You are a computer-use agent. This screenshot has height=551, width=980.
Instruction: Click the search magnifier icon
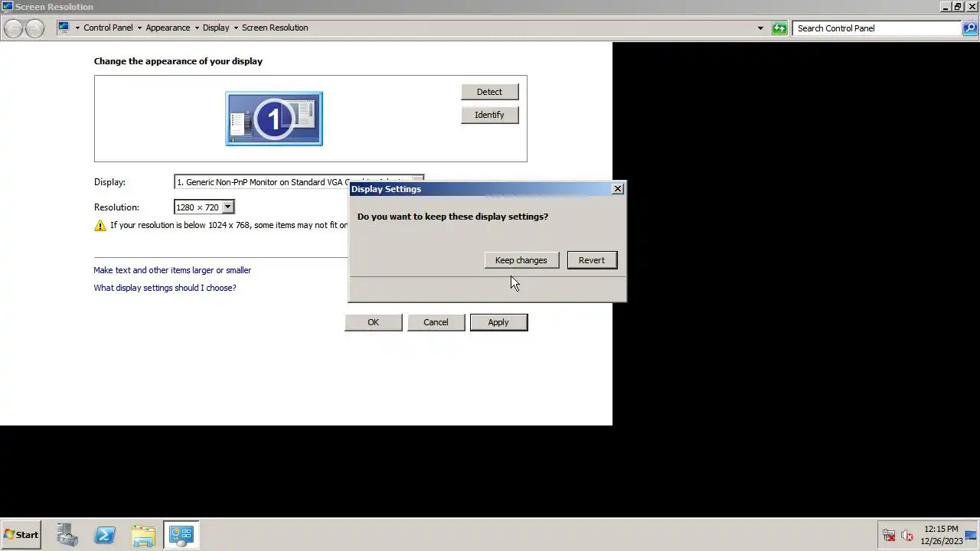[970, 28]
